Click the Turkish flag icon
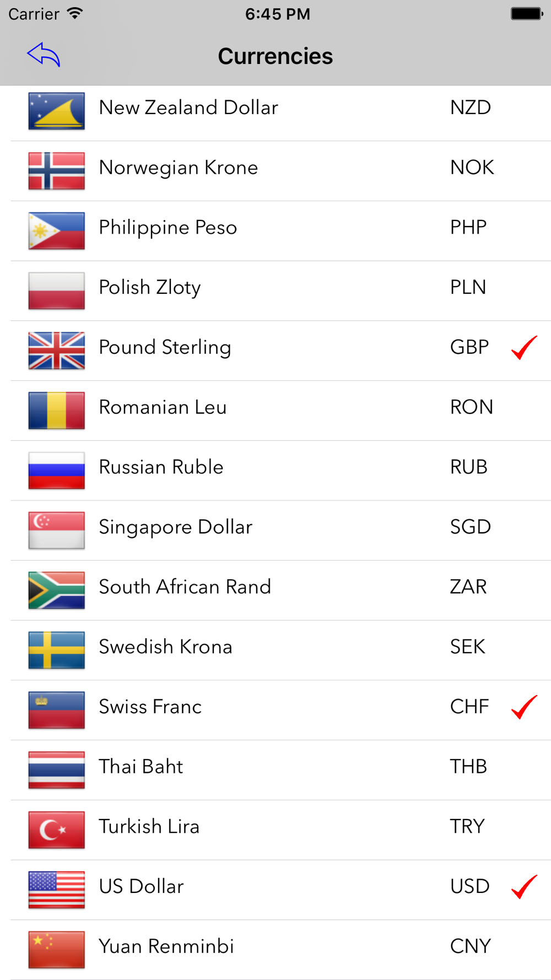 pos(56,830)
